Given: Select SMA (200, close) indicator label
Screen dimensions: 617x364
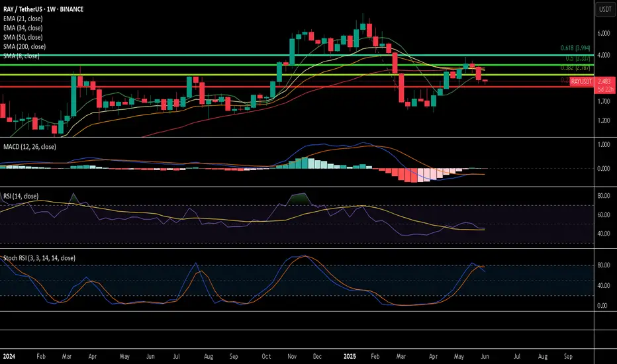Looking at the screenshot, I should 24,46.
